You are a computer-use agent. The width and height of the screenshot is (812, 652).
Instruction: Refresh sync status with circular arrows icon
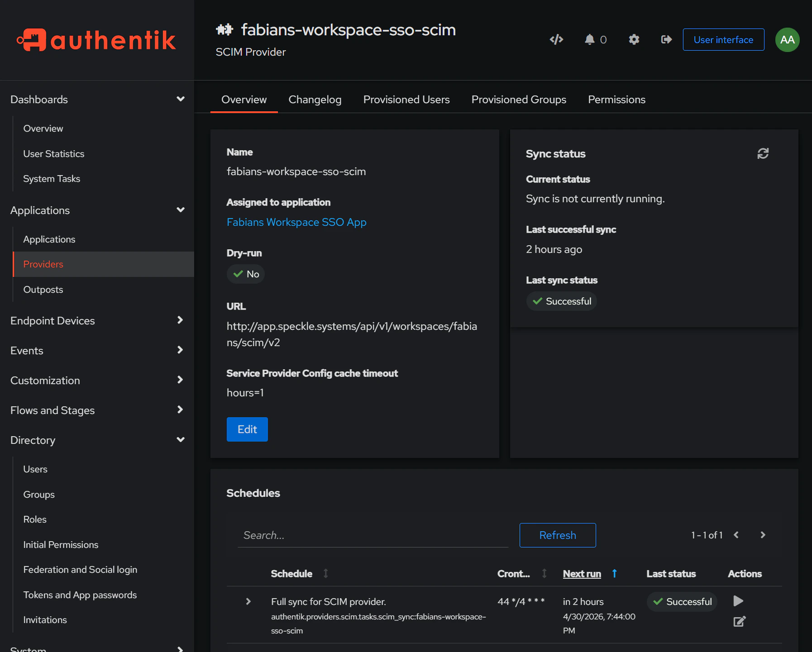(x=763, y=154)
